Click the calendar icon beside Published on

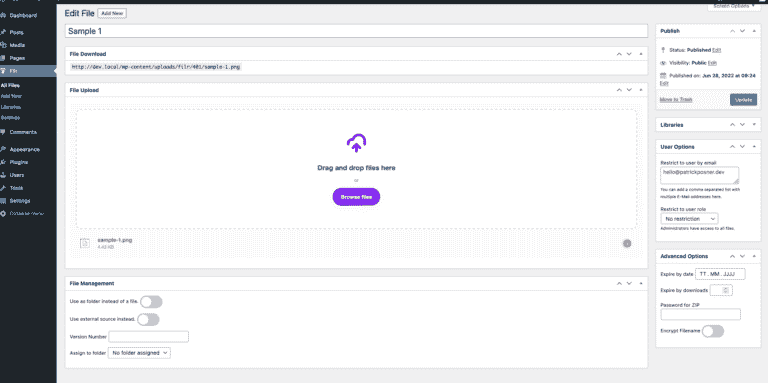tap(663, 76)
